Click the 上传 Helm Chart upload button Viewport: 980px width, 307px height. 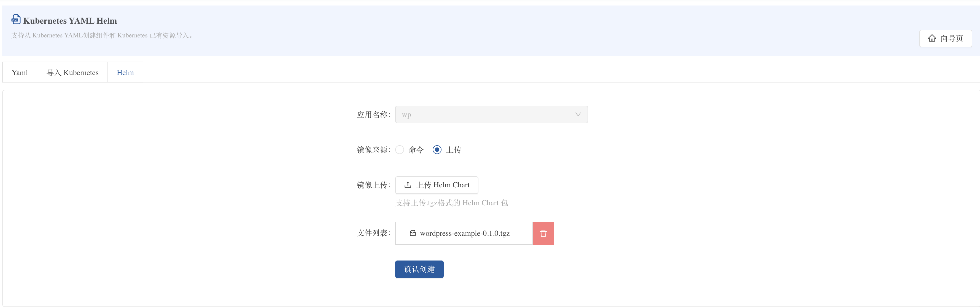click(436, 185)
